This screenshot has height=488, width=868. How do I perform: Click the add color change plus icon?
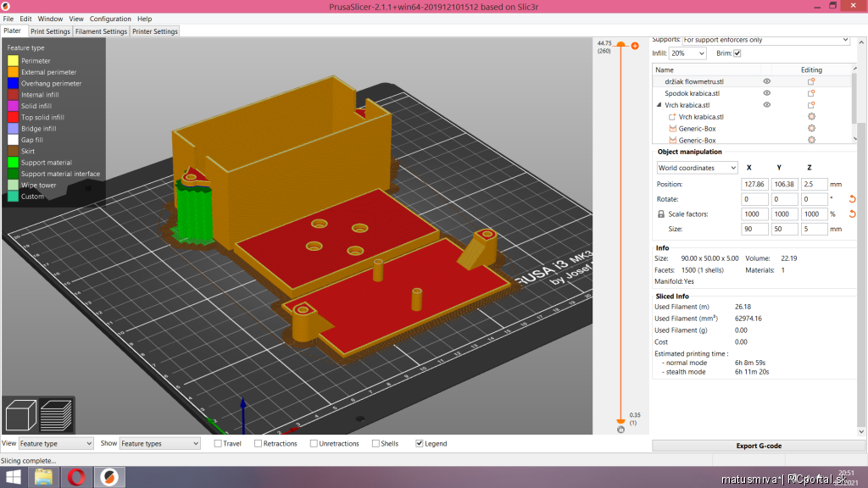point(635,46)
